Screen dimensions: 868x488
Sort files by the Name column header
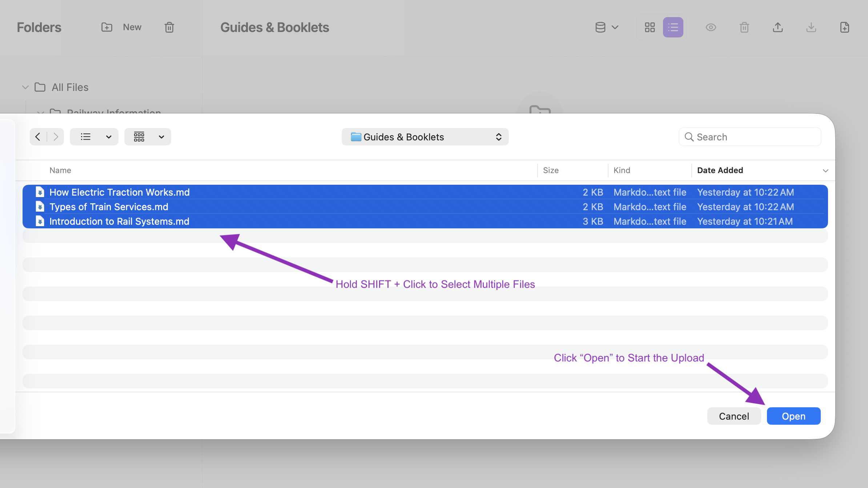point(60,170)
